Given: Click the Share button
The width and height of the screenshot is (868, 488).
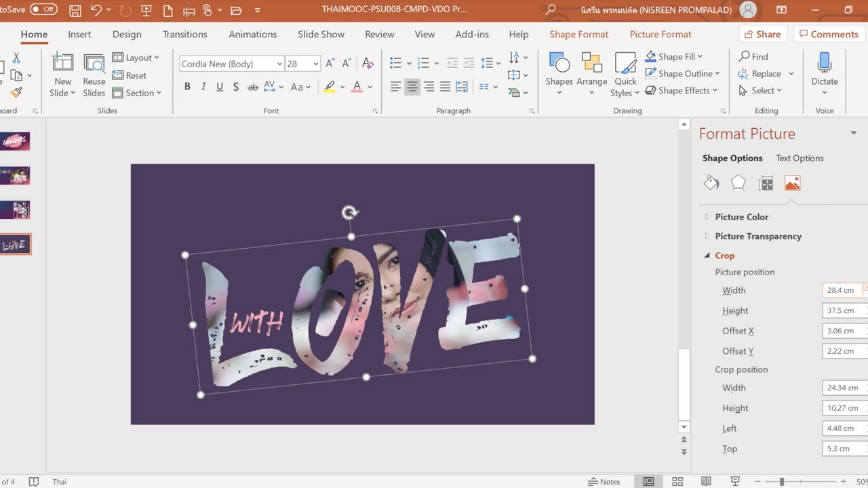Looking at the screenshot, I should 762,34.
